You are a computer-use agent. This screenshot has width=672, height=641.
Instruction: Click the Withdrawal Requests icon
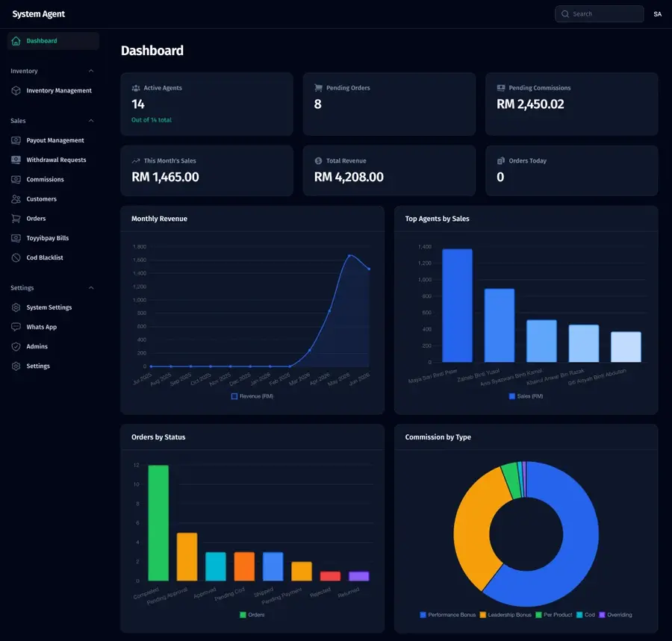pyautogui.click(x=16, y=160)
